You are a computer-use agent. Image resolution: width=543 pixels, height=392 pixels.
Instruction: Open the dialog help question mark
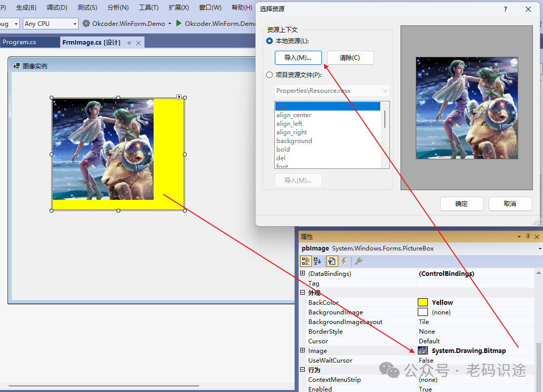tap(505, 9)
